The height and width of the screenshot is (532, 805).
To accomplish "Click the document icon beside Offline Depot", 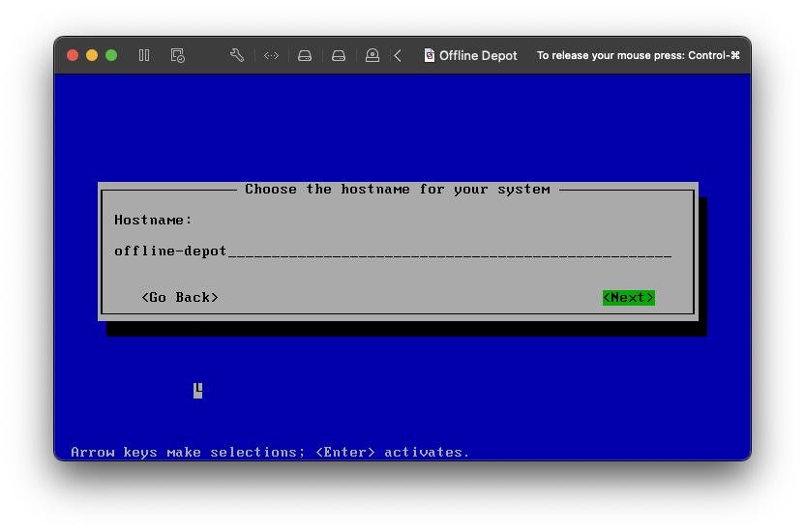I will [430, 55].
